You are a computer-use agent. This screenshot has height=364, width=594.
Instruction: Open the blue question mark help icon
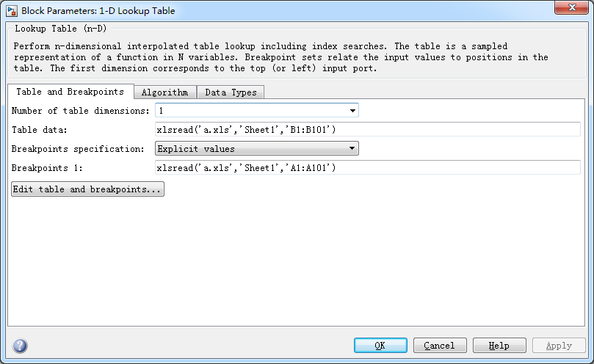tap(20, 346)
